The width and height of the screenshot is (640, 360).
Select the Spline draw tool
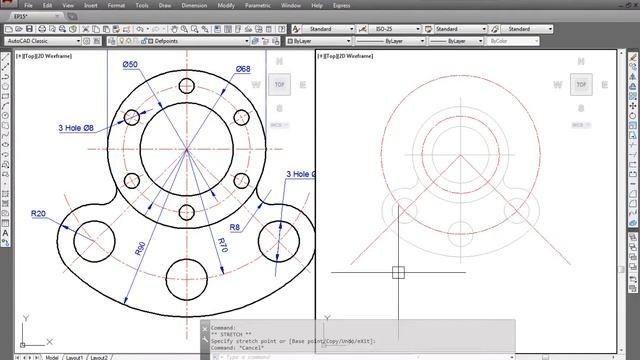(5, 135)
